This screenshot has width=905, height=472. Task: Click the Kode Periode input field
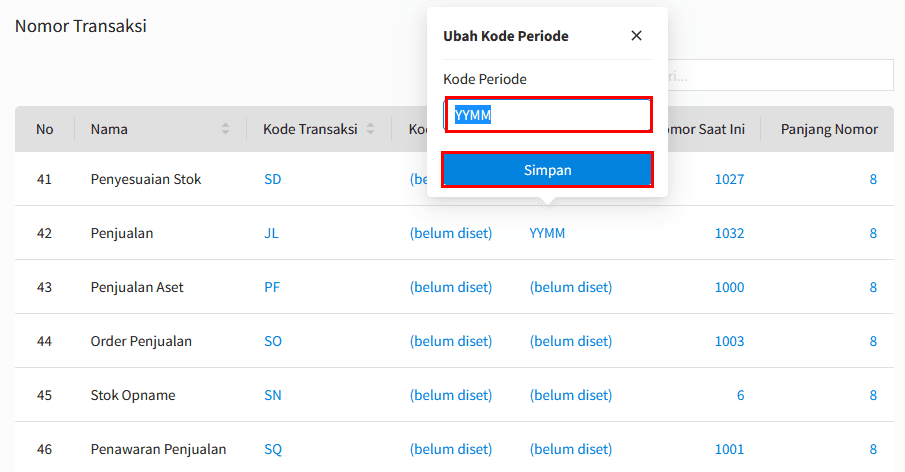(x=548, y=115)
